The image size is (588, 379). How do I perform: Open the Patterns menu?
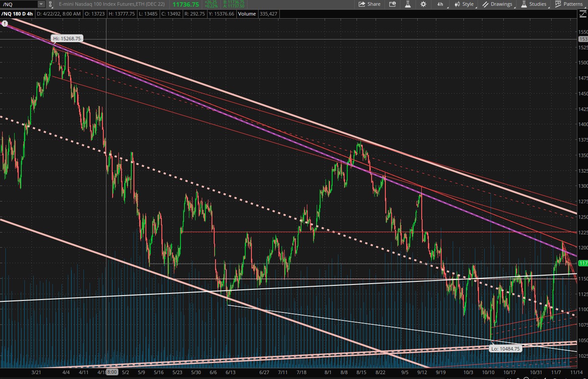569,4
